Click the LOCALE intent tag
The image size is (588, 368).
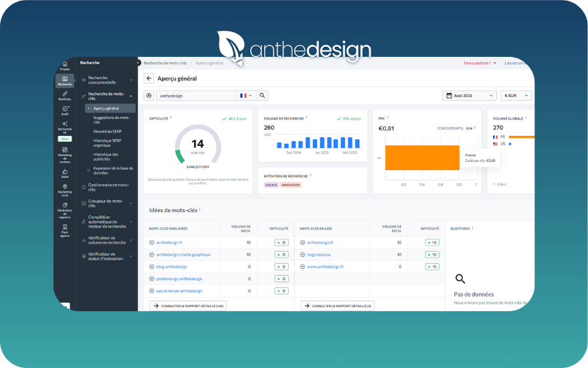(271, 185)
